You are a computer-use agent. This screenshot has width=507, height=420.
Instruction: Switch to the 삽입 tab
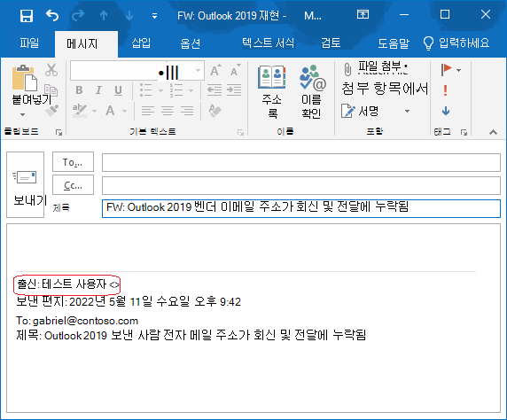[141, 43]
